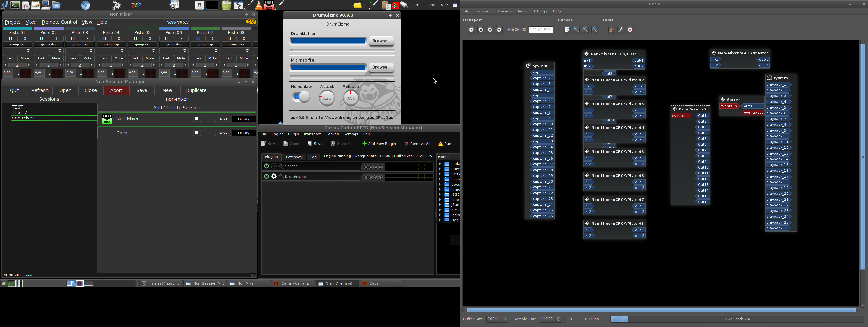Open the wrench configure tool in Catia
Viewport: 868px width, 327px height.
click(621, 30)
